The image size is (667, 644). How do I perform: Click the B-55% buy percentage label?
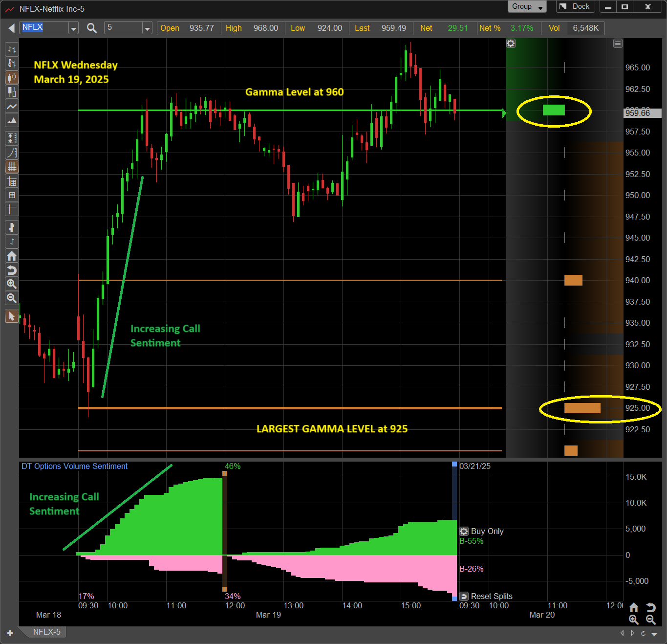pyautogui.click(x=471, y=541)
